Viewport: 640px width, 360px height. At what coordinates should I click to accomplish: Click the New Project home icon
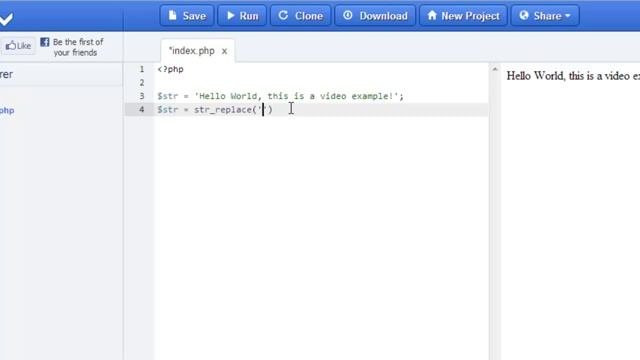click(x=432, y=16)
